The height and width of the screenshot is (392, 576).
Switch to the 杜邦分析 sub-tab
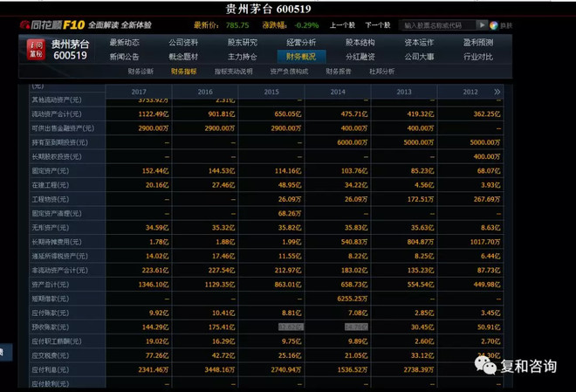pyautogui.click(x=381, y=72)
